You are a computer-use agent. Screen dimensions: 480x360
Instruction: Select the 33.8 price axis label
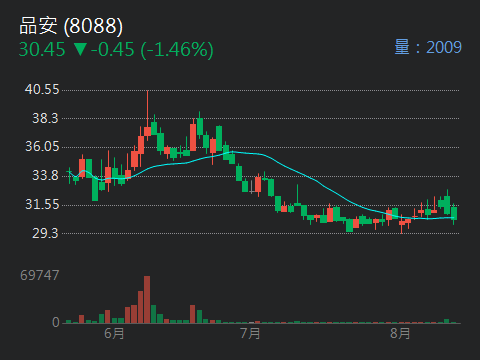pyautogui.click(x=45, y=175)
